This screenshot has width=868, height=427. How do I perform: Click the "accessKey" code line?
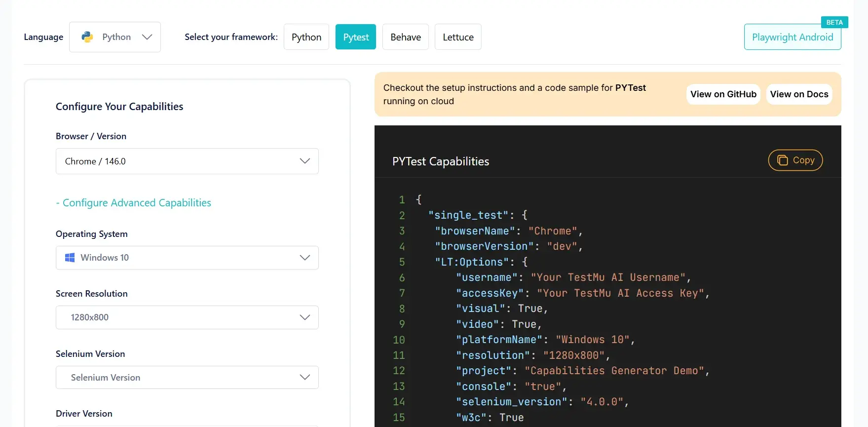tap(583, 293)
